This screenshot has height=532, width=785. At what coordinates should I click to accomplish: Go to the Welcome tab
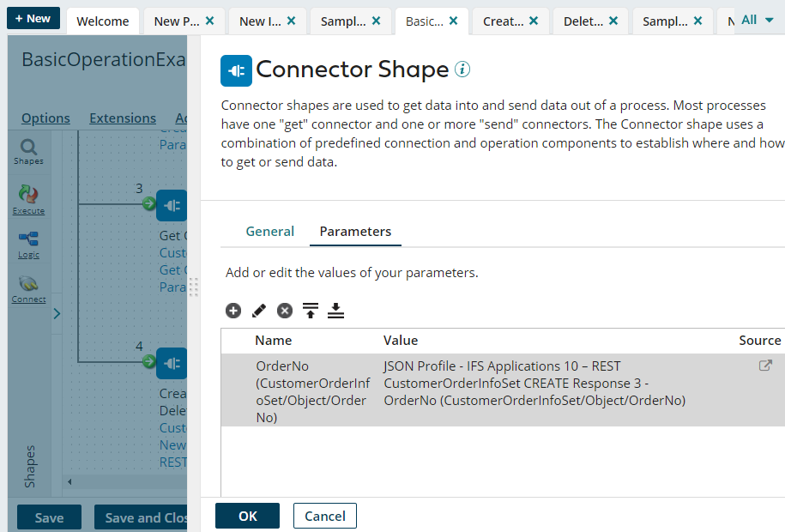click(x=102, y=21)
